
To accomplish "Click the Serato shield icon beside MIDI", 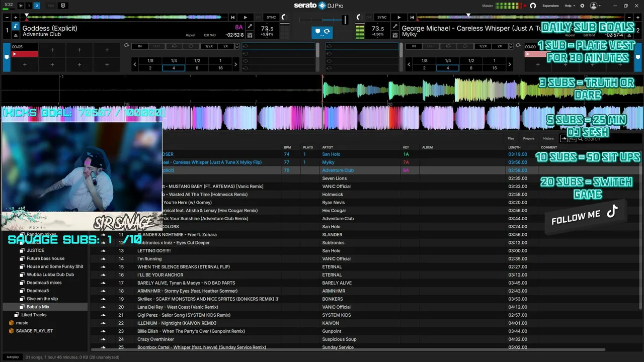I will point(63,6).
